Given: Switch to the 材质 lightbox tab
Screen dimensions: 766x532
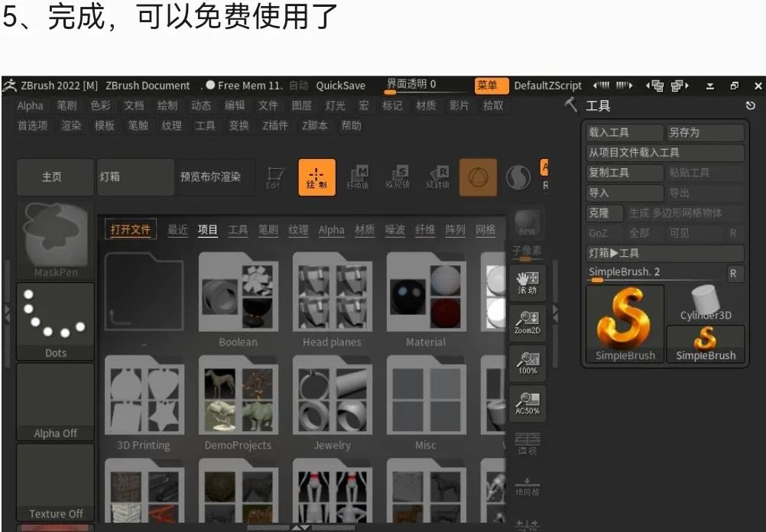Looking at the screenshot, I should coord(365,229).
